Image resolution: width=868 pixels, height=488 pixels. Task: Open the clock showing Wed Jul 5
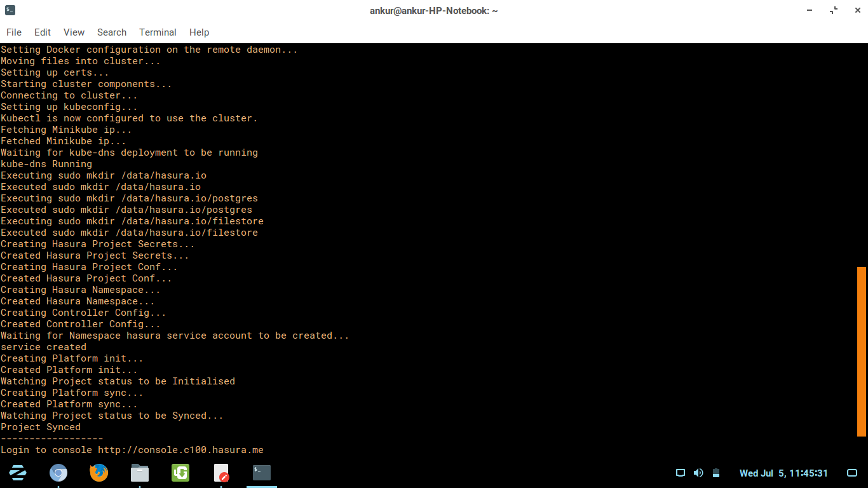[783, 473]
